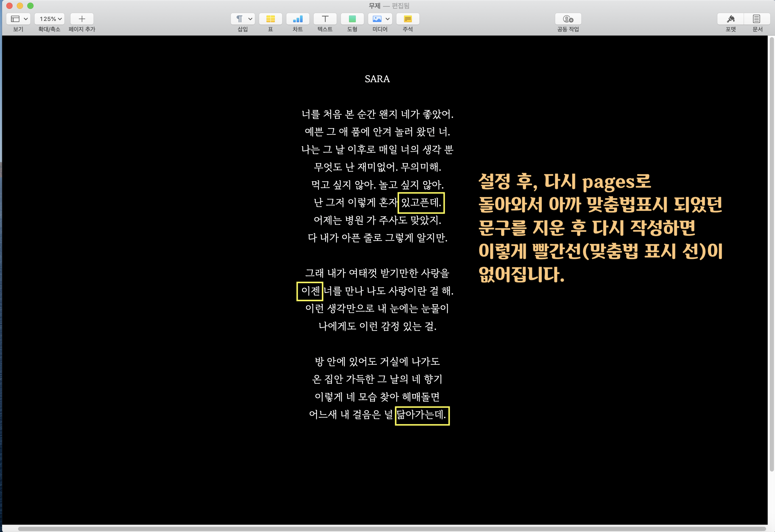Screen dimensions: 775x532
Task: Expand the Insert (삽입) dropdown arrow
Action: coord(250,19)
